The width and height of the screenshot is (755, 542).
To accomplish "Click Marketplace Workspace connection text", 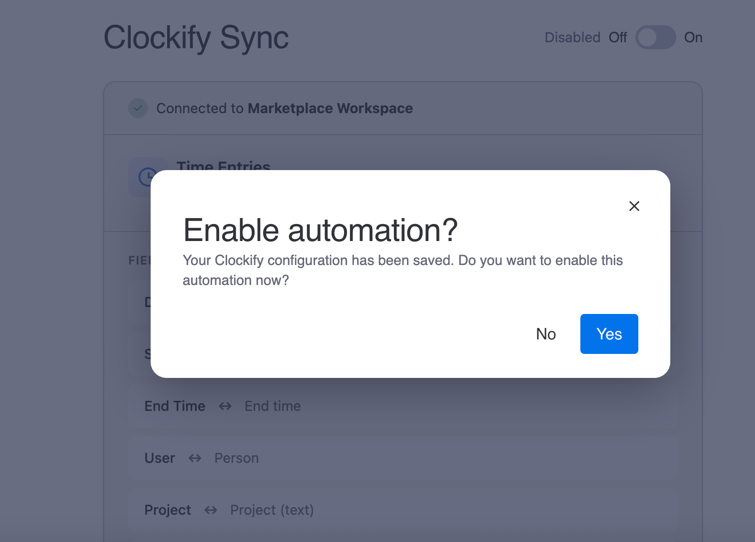I will tap(330, 108).
